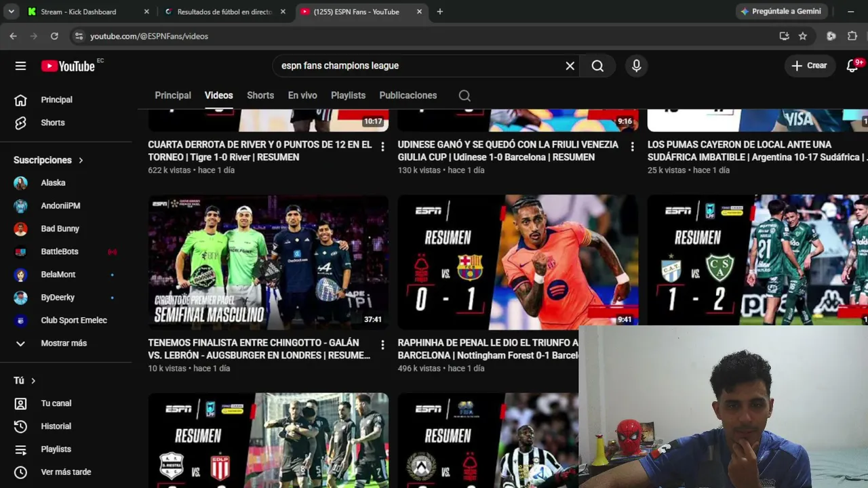Viewport: 868px width, 488px height.
Task: Reload the page
Action: [x=54, y=36]
